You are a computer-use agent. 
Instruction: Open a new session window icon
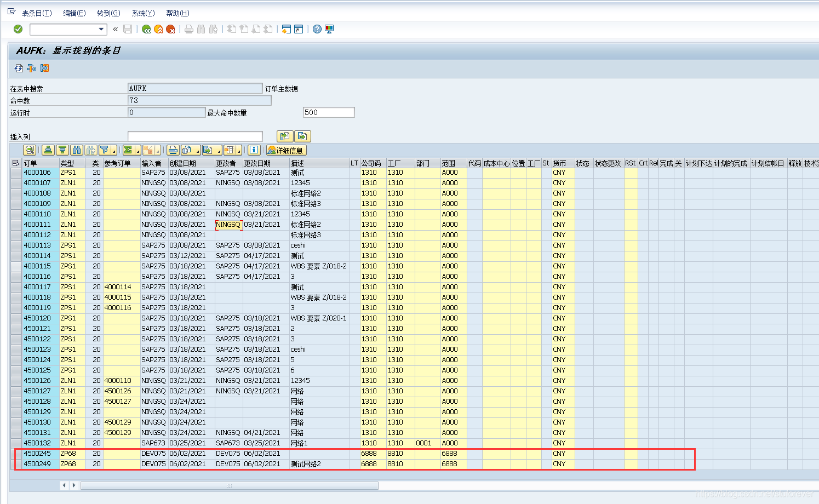(286, 29)
